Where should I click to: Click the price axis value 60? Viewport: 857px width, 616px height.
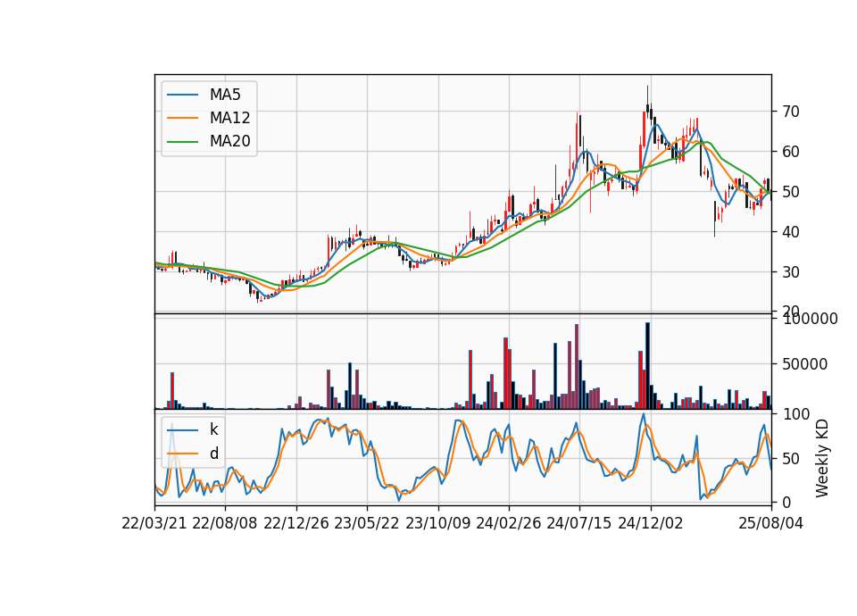792,152
